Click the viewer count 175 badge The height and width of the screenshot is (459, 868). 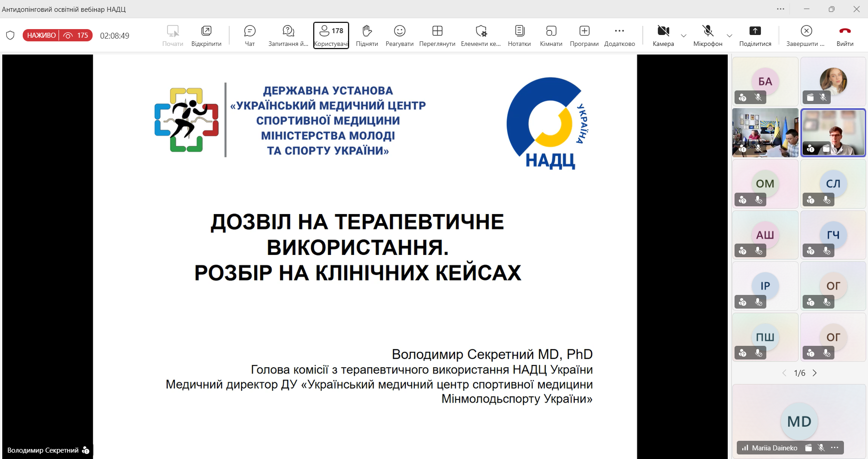tap(76, 35)
